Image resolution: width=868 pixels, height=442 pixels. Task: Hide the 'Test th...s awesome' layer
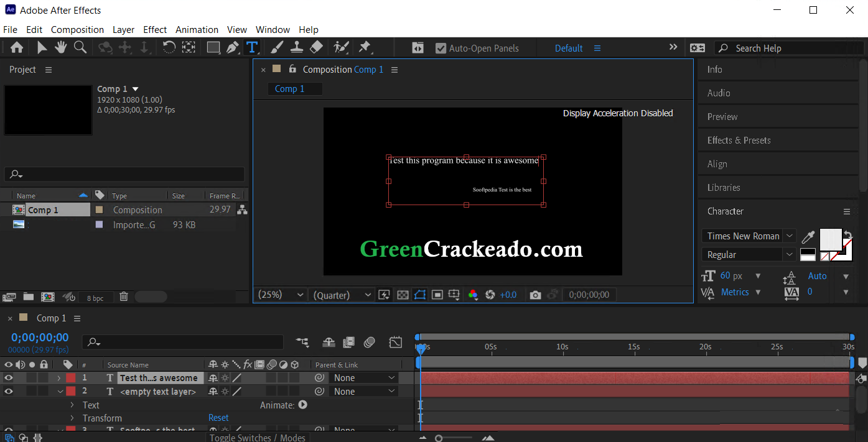click(9, 377)
